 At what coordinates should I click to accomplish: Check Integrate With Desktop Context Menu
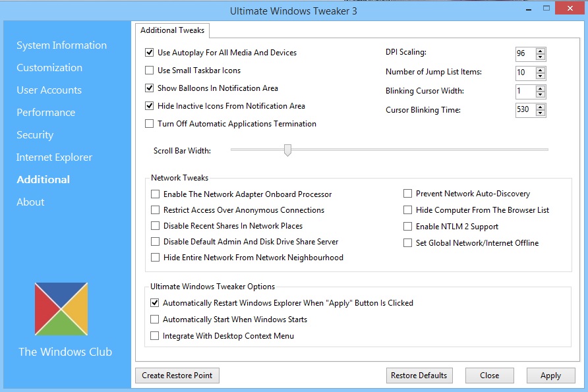tap(154, 336)
